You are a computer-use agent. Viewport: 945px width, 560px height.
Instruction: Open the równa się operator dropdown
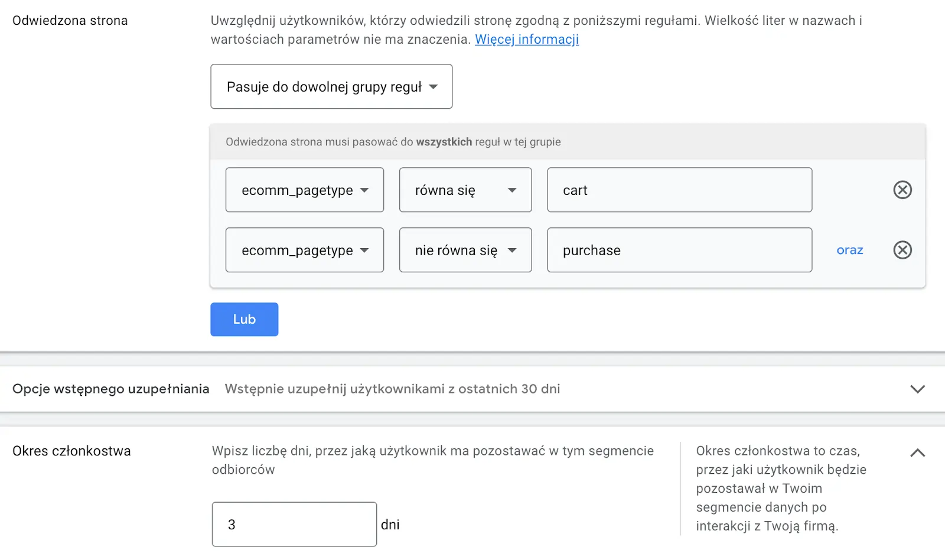465,190
